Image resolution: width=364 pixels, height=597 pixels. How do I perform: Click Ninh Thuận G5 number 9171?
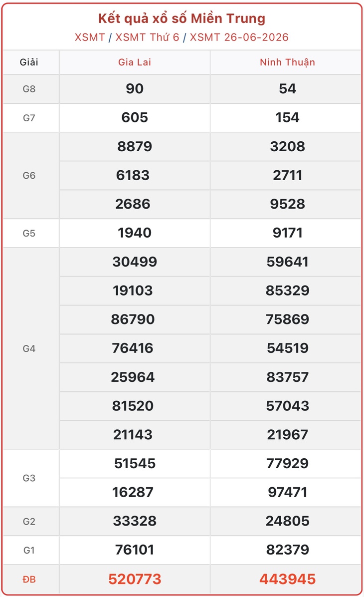click(x=288, y=233)
